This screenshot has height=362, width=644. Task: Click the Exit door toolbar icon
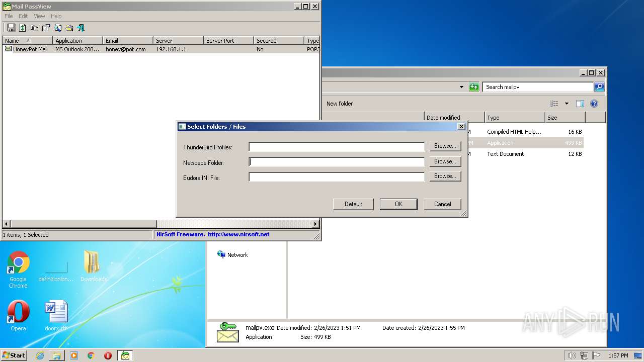tap(80, 28)
